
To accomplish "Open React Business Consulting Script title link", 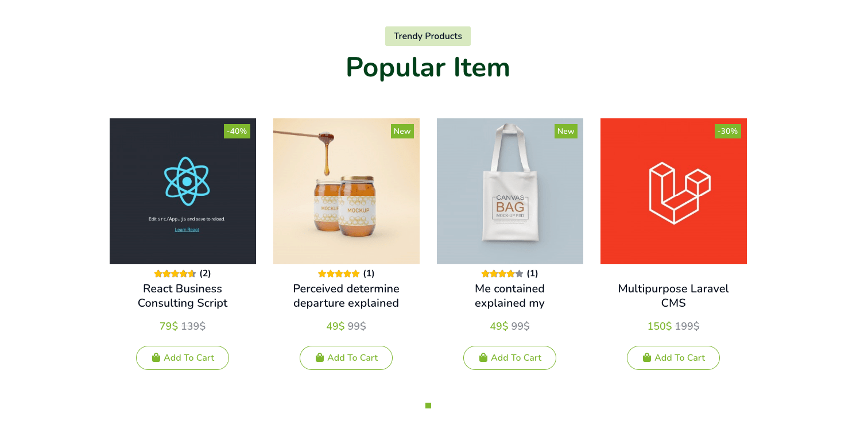I will tap(183, 296).
